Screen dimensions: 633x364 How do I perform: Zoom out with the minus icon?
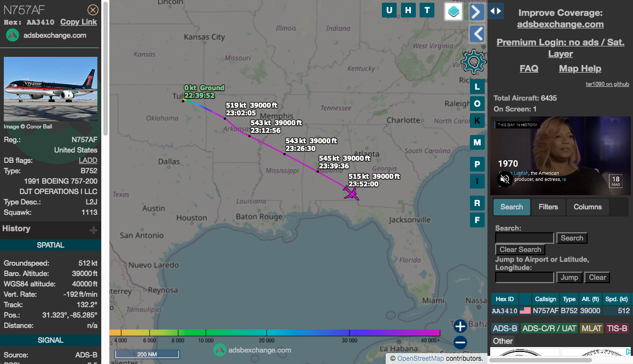click(x=460, y=343)
